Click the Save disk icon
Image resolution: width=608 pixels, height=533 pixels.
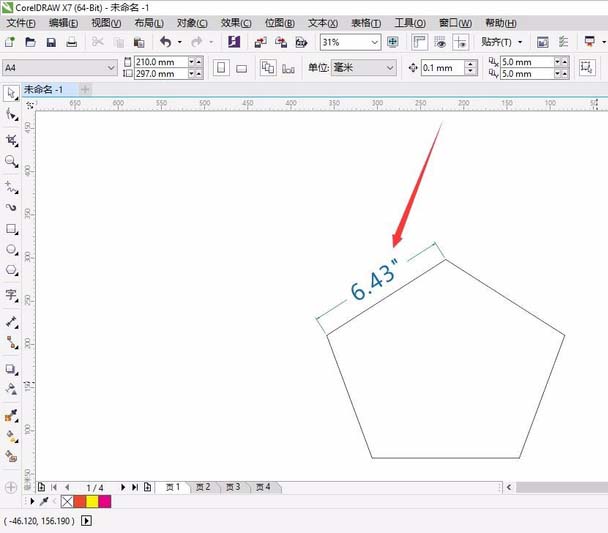click(x=51, y=42)
